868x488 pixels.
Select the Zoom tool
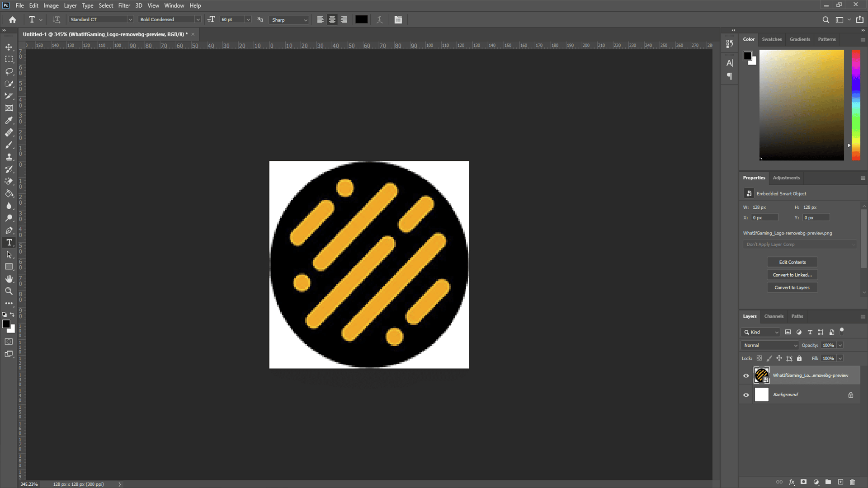point(9,291)
